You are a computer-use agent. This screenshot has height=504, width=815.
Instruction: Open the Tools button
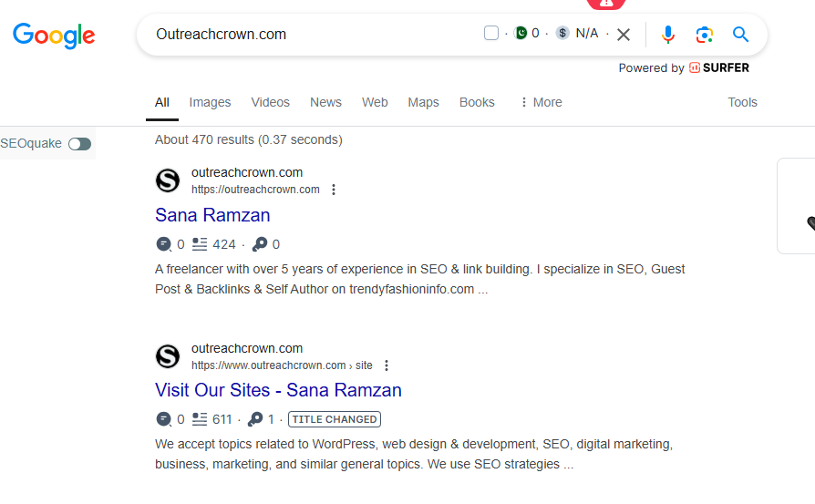pyautogui.click(x=742, y=102)
